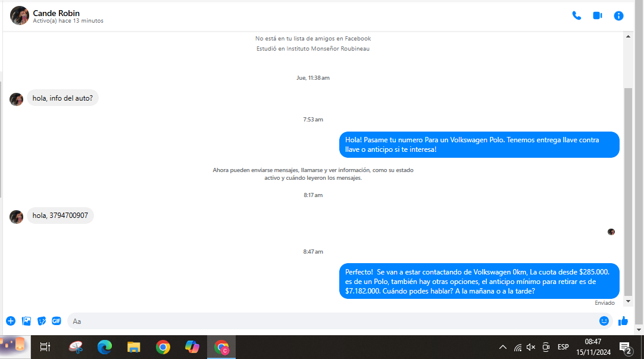The image size is (644, 359).
Task: Open File Explorer from taskbar
Action: click(133, 347)
